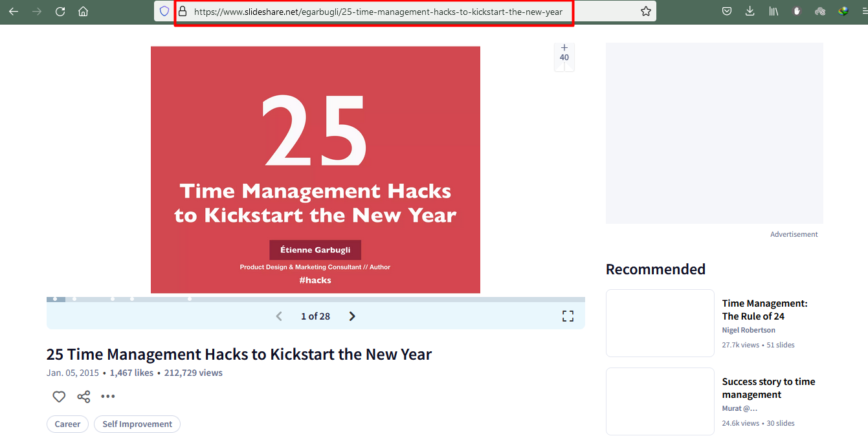Click the presentation title heading
868x438 pixels.
[x=239, y=355]
